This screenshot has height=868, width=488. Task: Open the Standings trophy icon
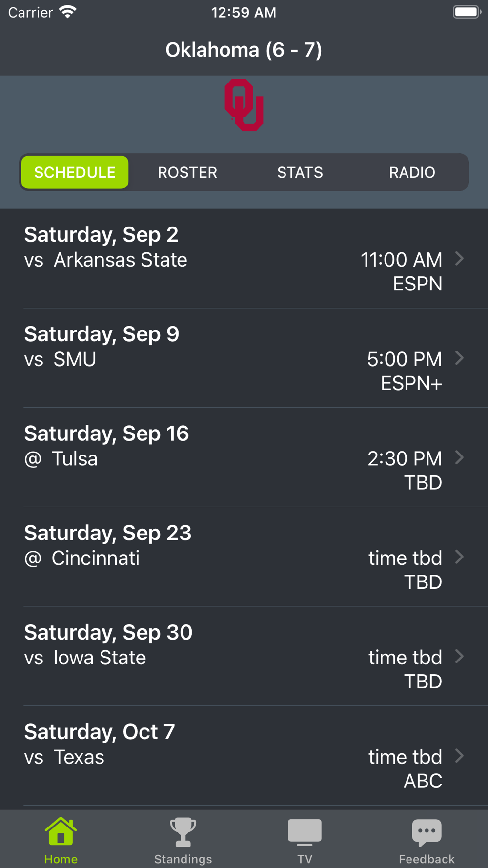pos(183,832)
